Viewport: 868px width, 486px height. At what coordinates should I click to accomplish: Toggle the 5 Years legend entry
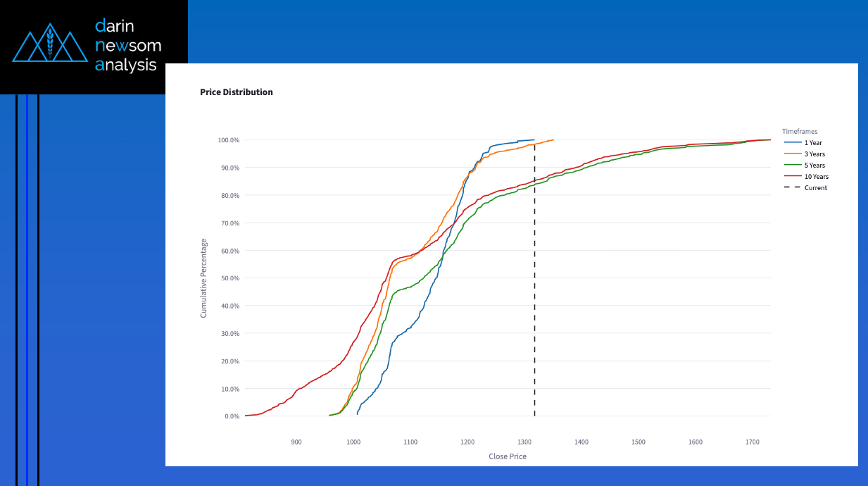coord(807,166)
